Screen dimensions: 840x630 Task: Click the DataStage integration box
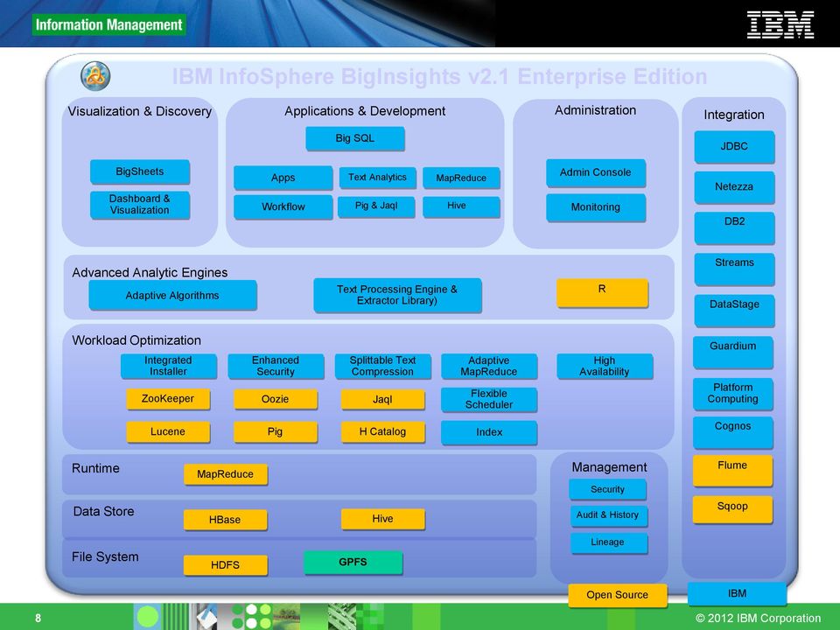734,310
